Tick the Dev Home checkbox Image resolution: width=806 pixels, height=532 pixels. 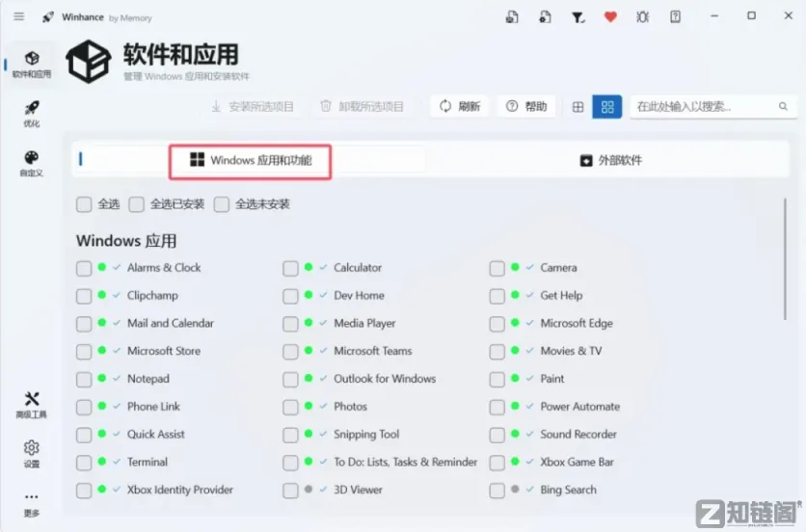click(x=290, y=296)
